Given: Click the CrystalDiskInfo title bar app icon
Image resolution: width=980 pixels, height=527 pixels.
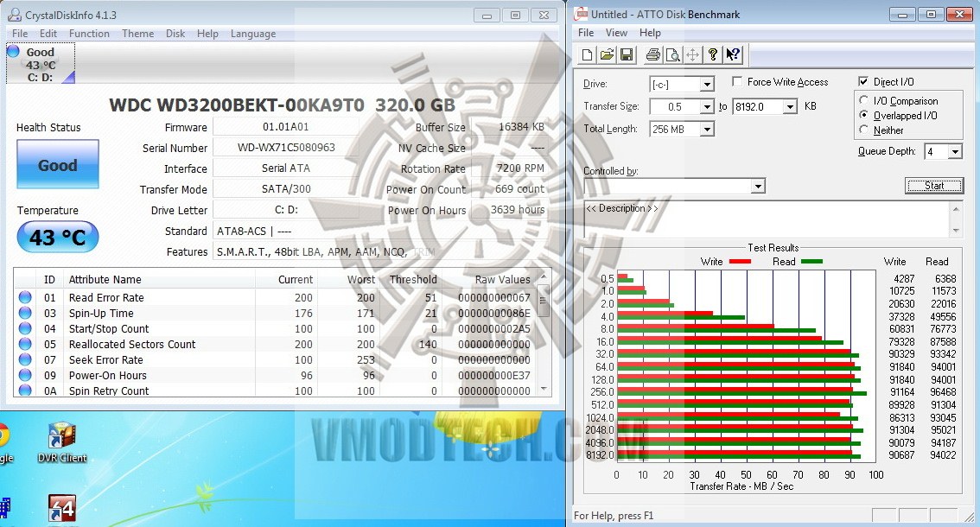Looking at the screenshot, I should 14,15.
